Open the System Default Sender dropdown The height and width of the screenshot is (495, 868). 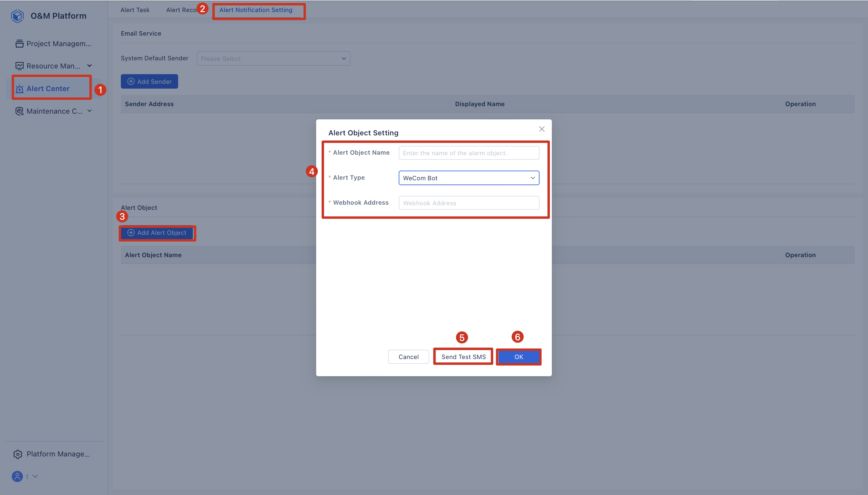(273, 58)
